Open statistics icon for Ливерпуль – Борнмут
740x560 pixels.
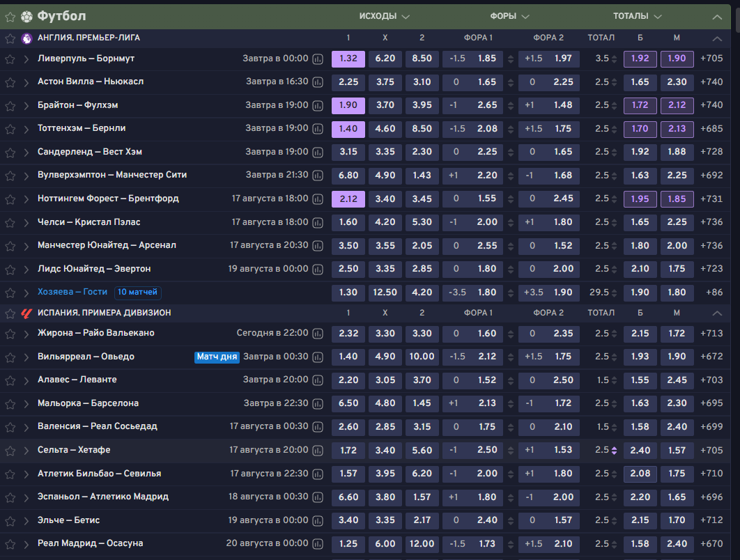tap(318, 59)
